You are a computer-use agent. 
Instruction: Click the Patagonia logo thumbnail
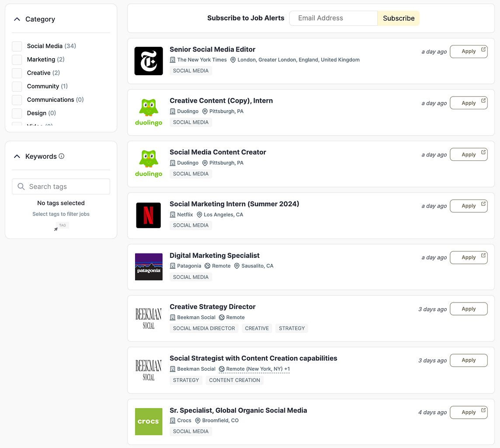pyautogui.click(x=149, y=267)
